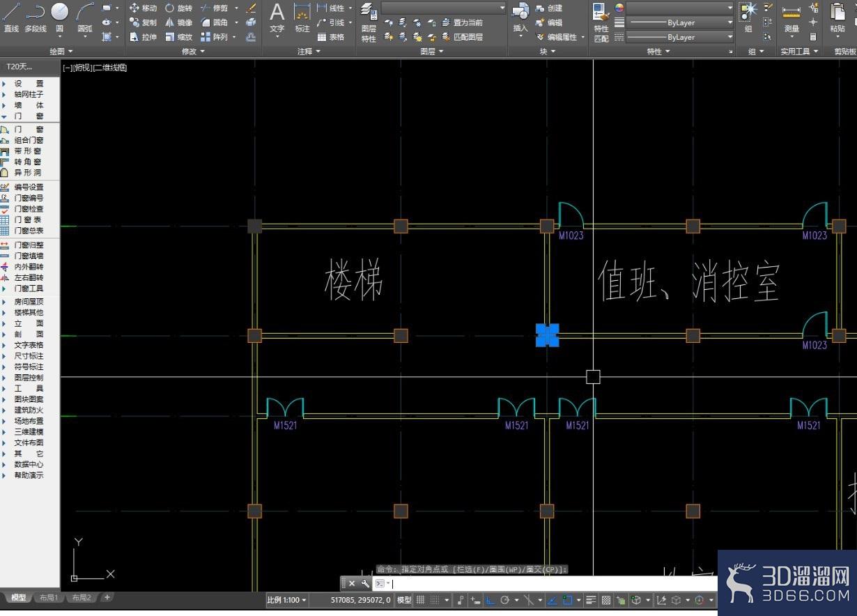857x616 pixels.
Task: Expand the 绘图 draw panel
Action: tap(61, 52)
